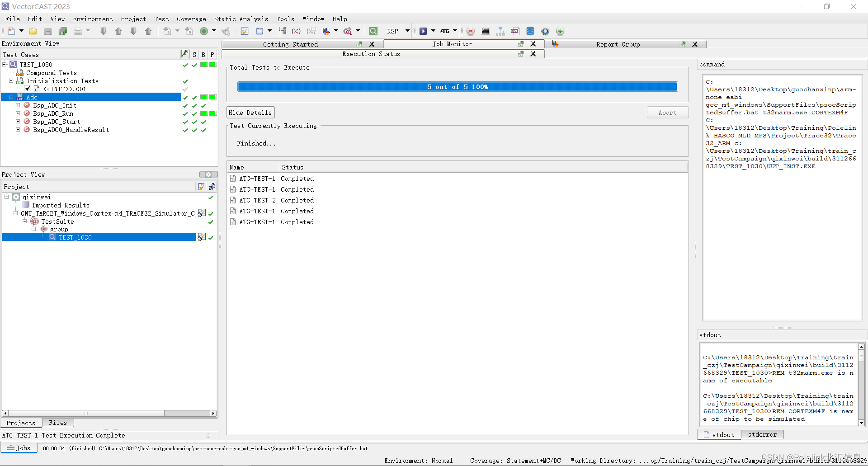Undock the Execution Status panel
This screenshot has width=868, height=466.
521,54
